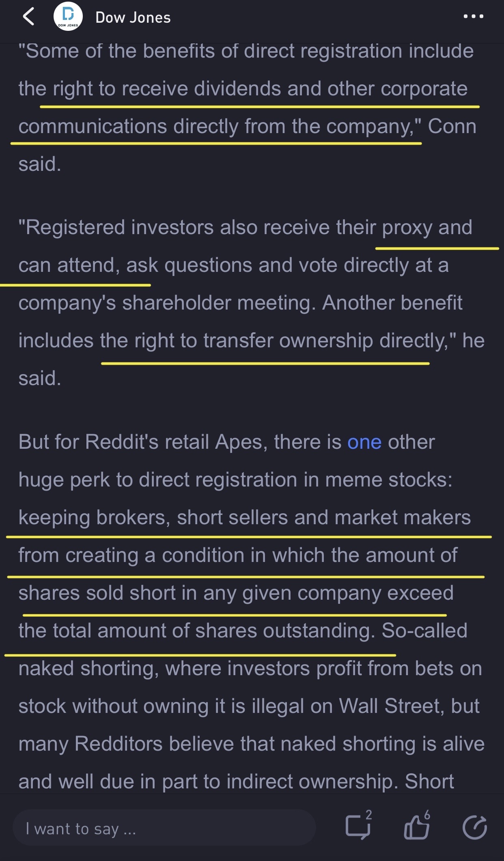
Task: Open the Dow Jones logo avatar
Action: tap(68, 17)
